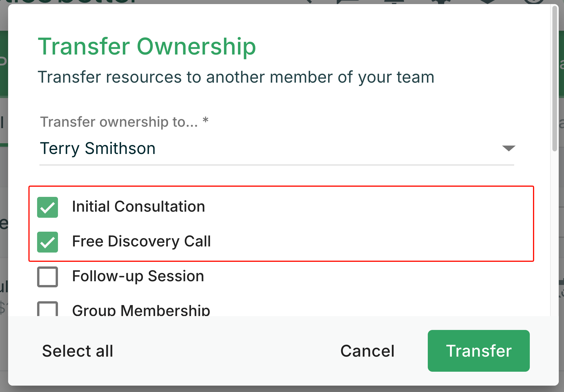
Task: Click the 'Transfer ownership to...' field label
Action: tap(119, 122)
